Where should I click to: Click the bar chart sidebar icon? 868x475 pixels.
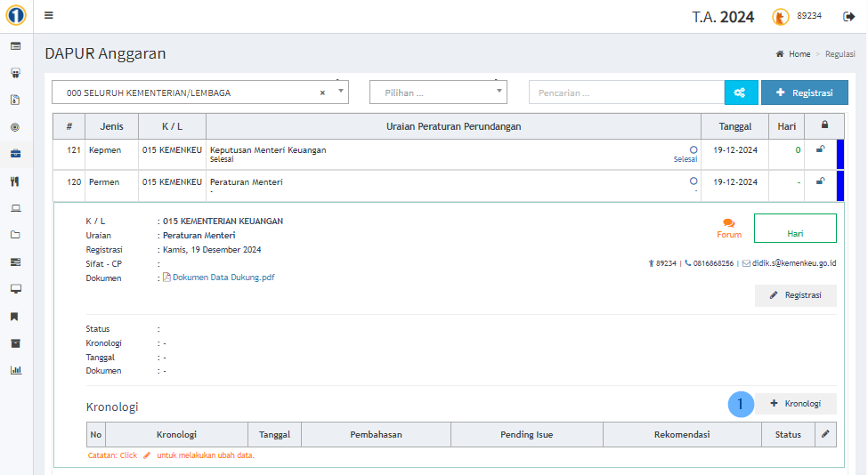[15, 370]
